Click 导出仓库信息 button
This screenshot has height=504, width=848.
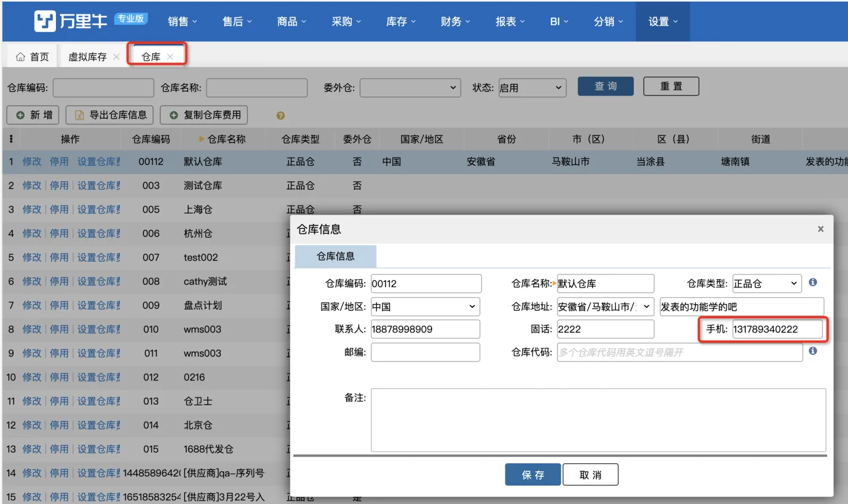110,115
